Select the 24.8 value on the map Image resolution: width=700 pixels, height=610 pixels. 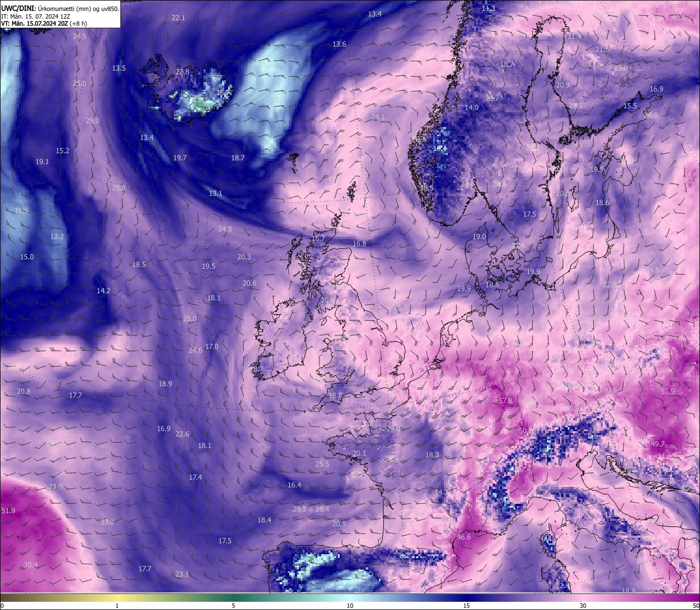pyautogui.click(x=225, y=229)
